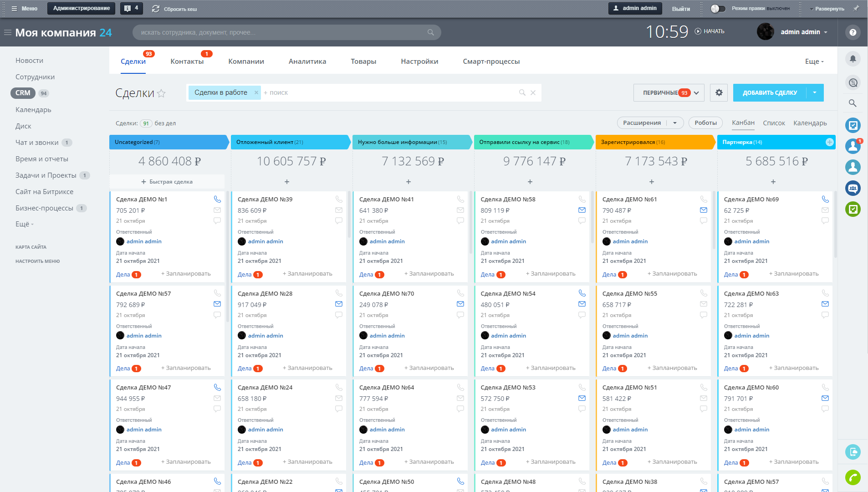The image size is (868, 492).
Task: Clear the search field with X icon
Action: (x=533, y=93)
